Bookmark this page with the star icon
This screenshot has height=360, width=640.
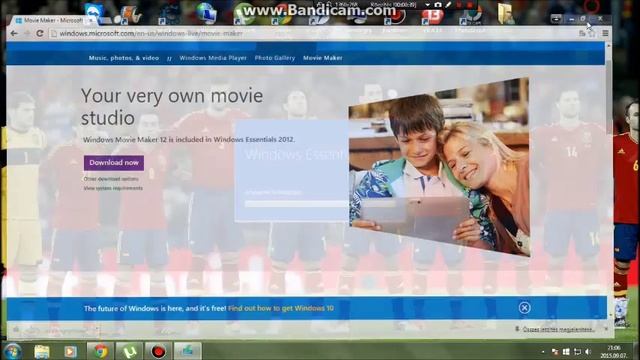[x=592, y=33]
